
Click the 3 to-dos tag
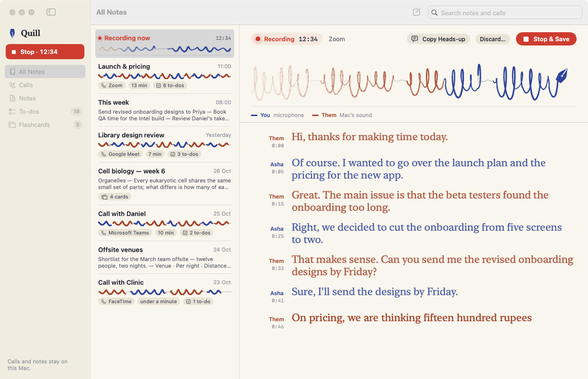coord(184,154)
